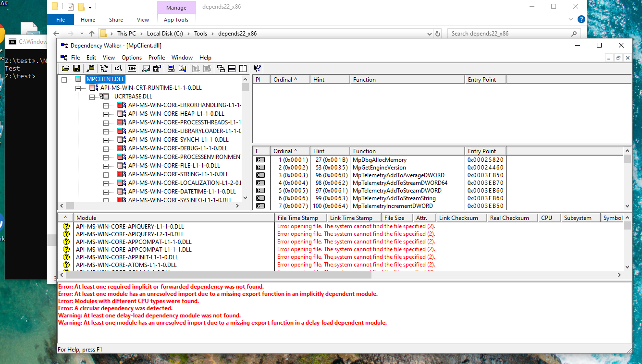Select the MpTelemetryIncrementDWORD function row
642x364 pixels.
click(x=393, y=206)
